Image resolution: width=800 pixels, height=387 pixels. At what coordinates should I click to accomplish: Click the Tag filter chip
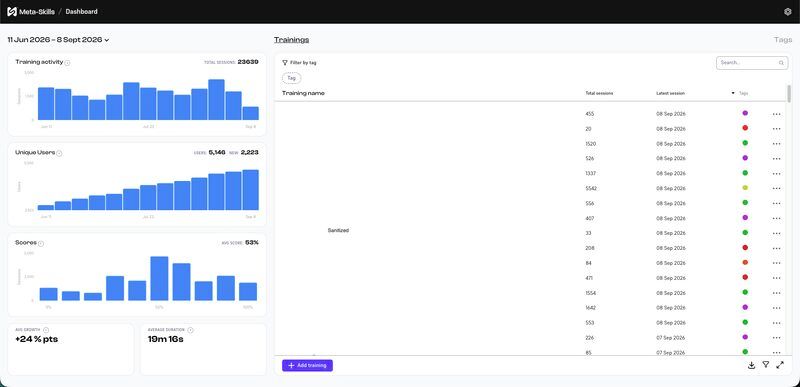291,79
